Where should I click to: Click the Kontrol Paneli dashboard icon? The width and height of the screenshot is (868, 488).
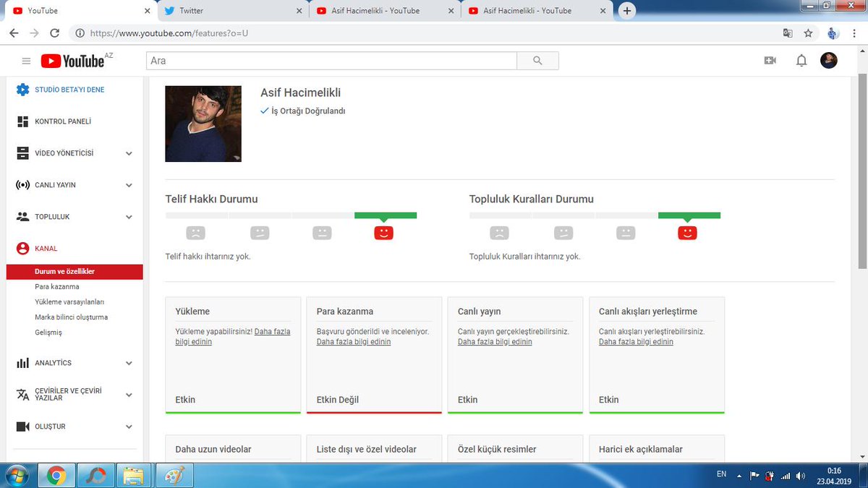(x=22, y=121)
